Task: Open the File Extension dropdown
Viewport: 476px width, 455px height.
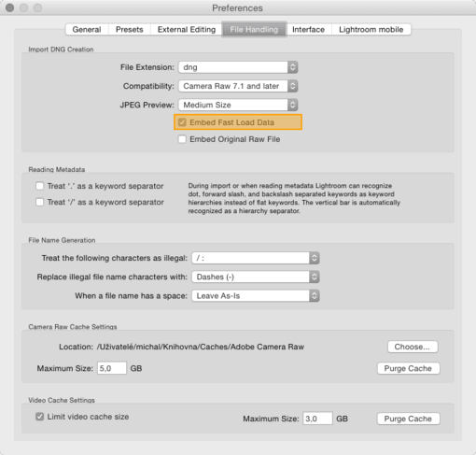Action: click(238, 67)
